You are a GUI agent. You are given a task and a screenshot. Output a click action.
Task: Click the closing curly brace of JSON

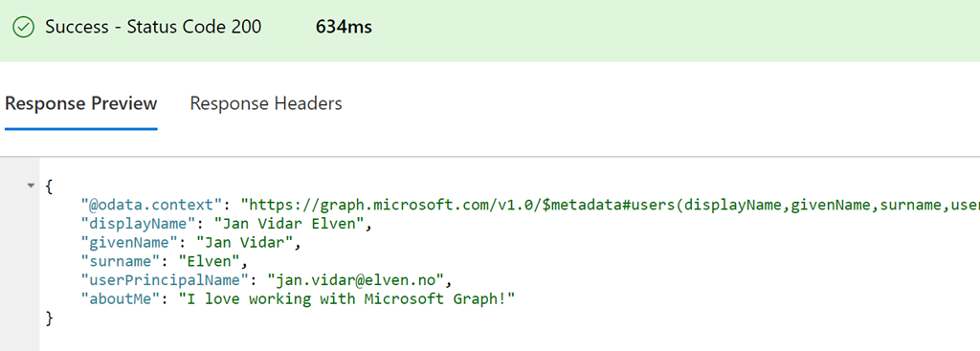(50, 318)
